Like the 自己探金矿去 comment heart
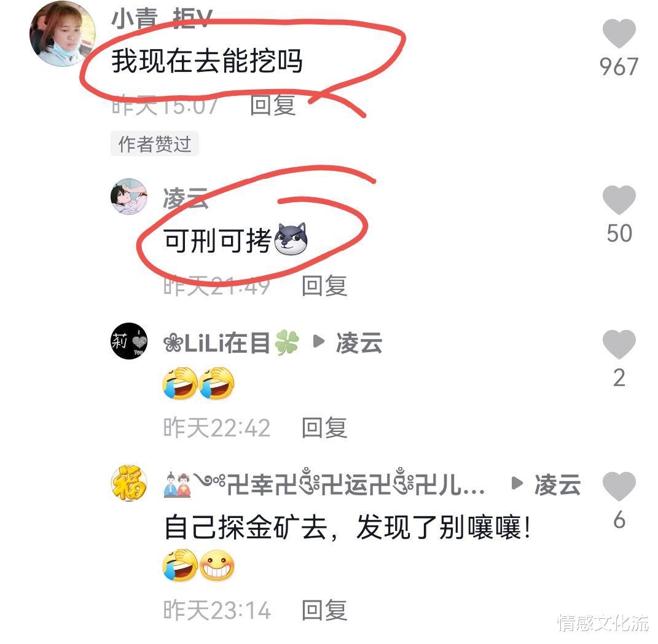This screenshot has height=644, width=658. pos(619,486)
